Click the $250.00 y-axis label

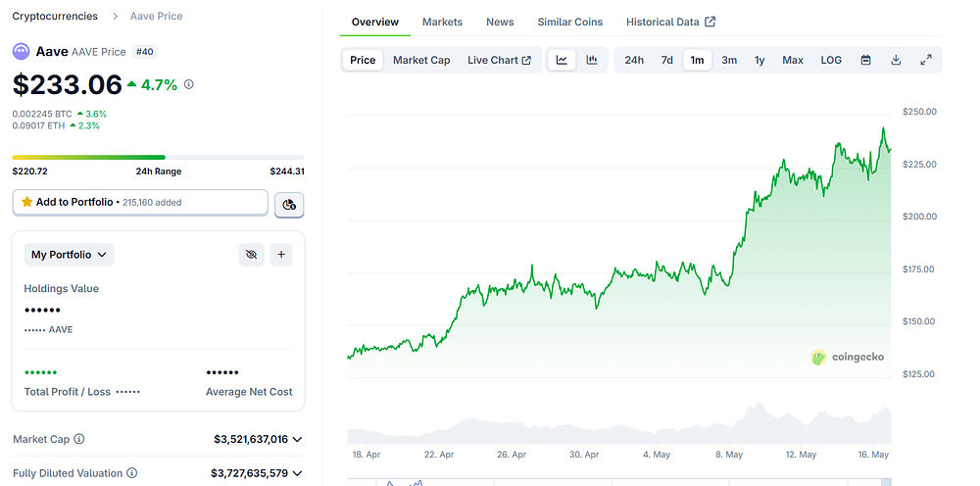click(919, 112)
